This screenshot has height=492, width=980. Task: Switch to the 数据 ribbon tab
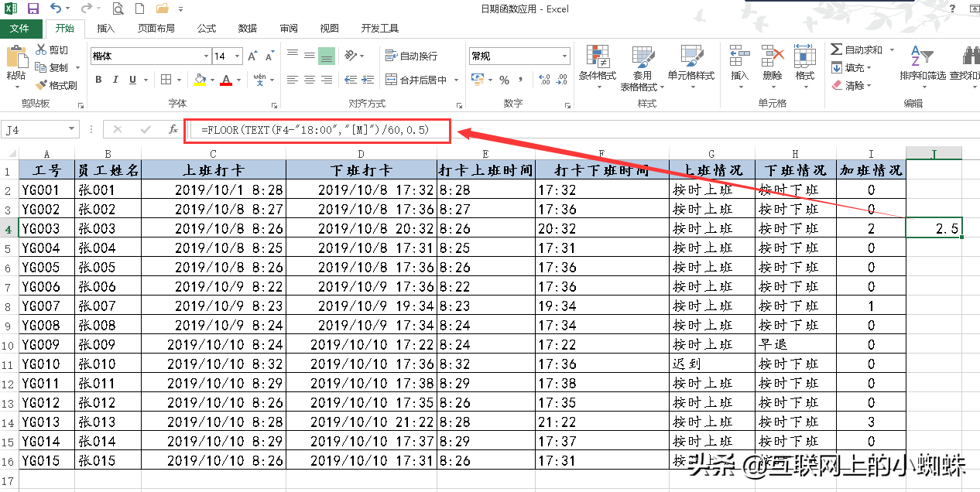tap(248, 29)
